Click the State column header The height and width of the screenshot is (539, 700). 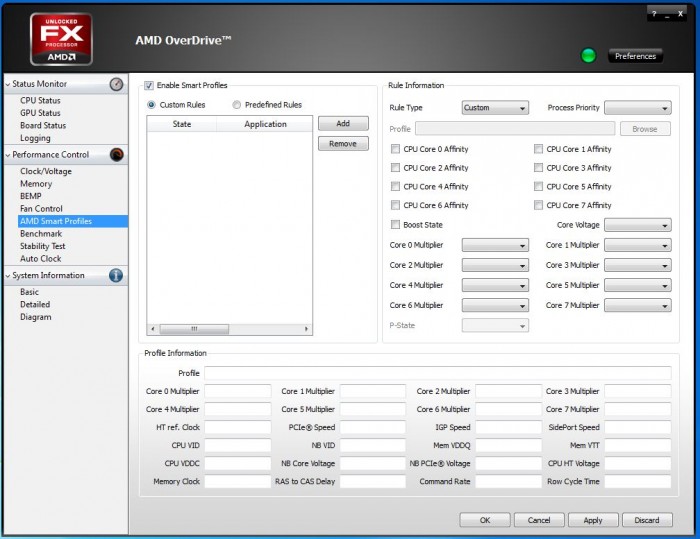tap(182, 124)
